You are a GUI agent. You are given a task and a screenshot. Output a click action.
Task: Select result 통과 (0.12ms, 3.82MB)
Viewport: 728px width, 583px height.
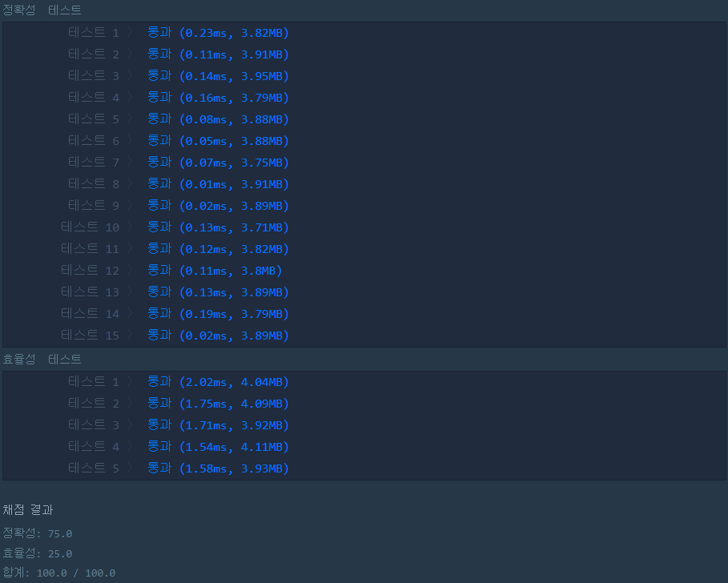(x=218, y=249)
